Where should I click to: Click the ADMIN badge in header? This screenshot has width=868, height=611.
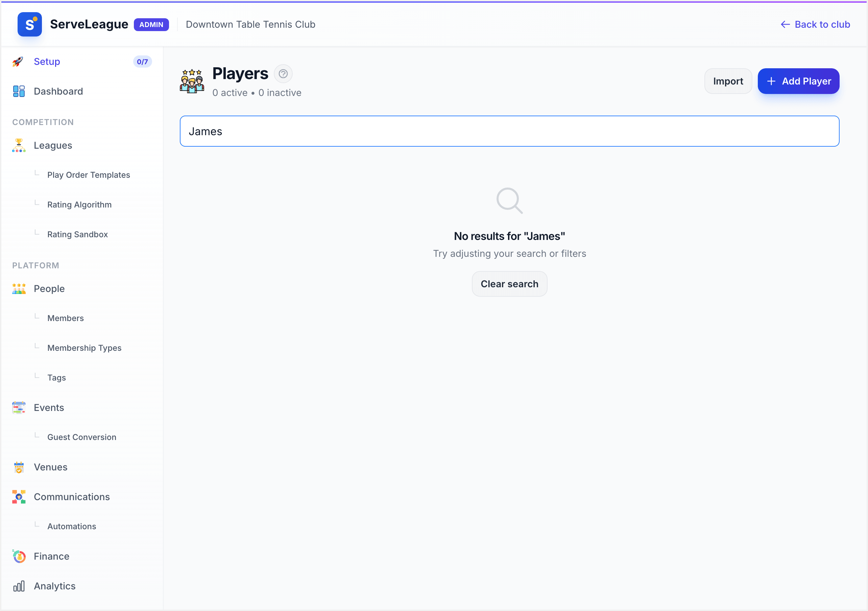151,25
